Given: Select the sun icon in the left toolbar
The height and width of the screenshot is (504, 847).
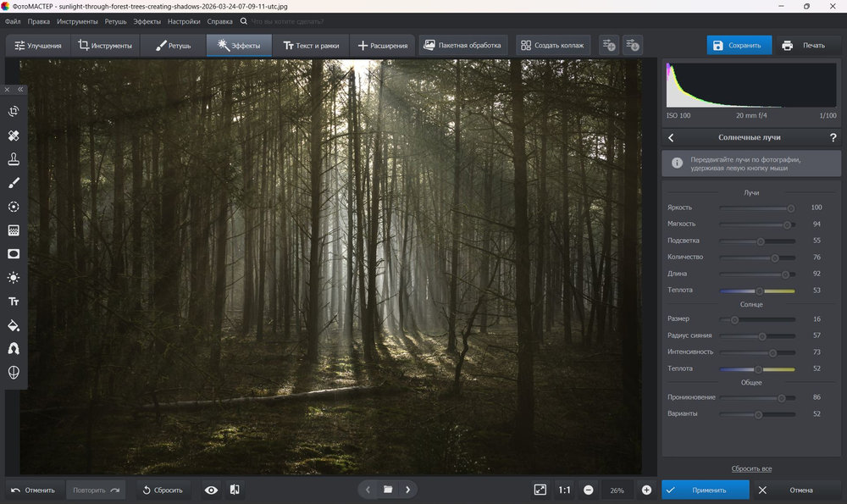Looking at the screenshot, I should click(x=14, y=278).
